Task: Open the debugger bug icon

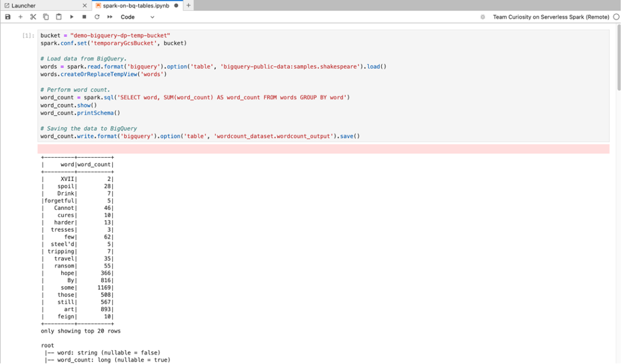Action: click(483, 17)
